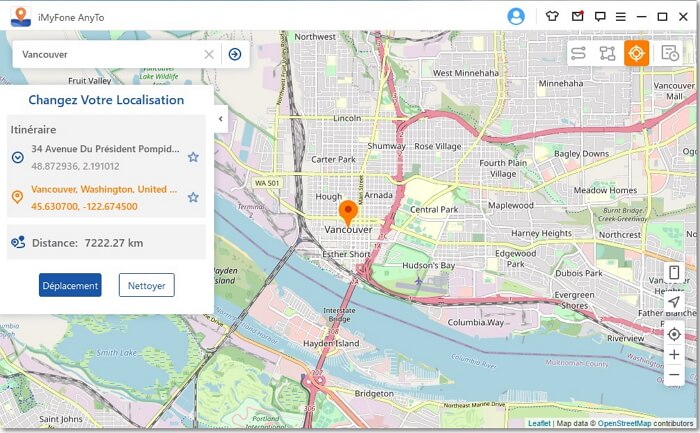Click the phone device icon on map
Image resolution: width=700 pixels, height=433 pixels.
click(x=674, y=273)
